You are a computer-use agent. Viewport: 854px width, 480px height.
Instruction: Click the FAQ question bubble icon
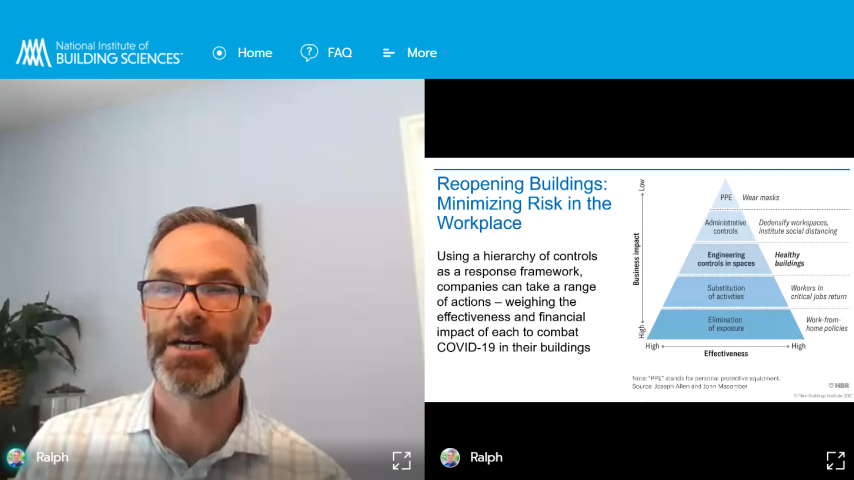click(x=309, y=53)
